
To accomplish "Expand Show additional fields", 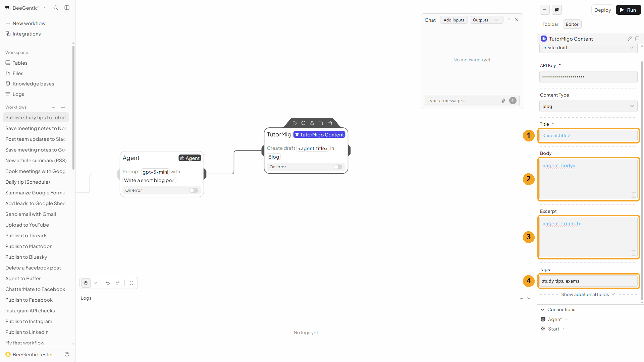I will click(x=588, y=294).
